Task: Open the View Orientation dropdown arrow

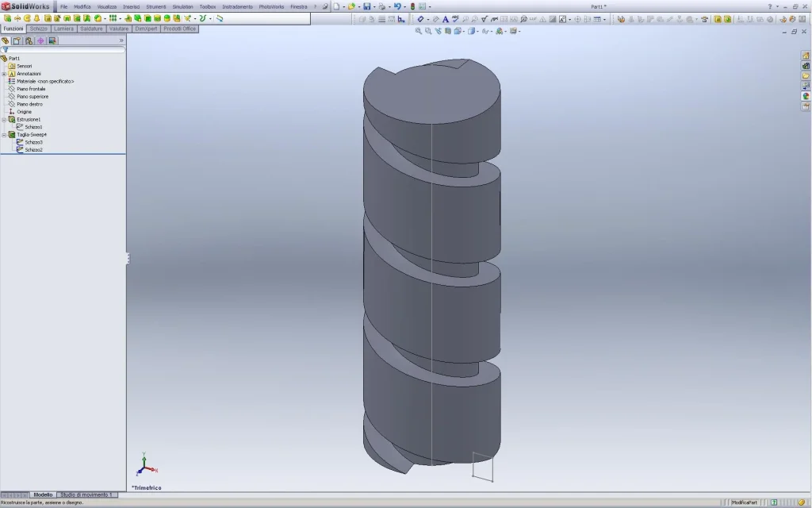Action: pyautogui.click(x=465, y=31)
